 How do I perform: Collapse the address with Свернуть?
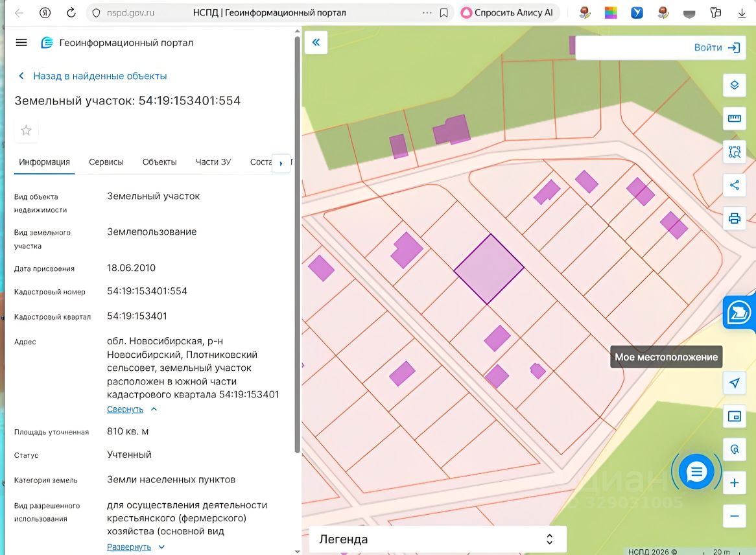pyautogui.click(x=125, y=409)
